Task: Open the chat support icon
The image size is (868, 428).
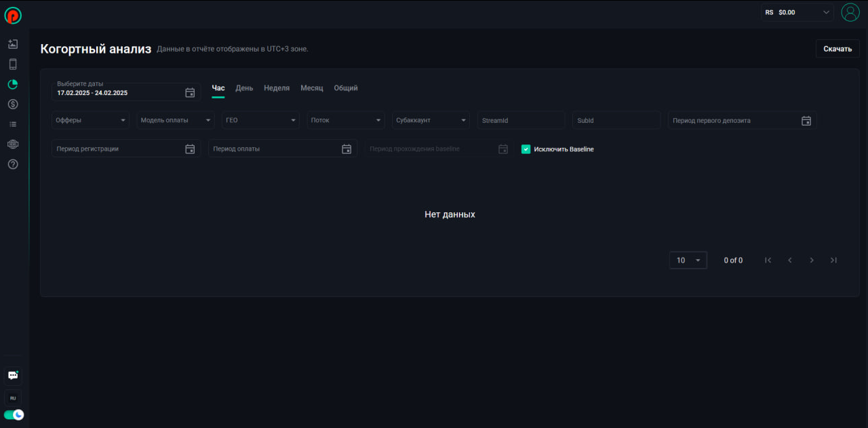Action: (13, 376)
